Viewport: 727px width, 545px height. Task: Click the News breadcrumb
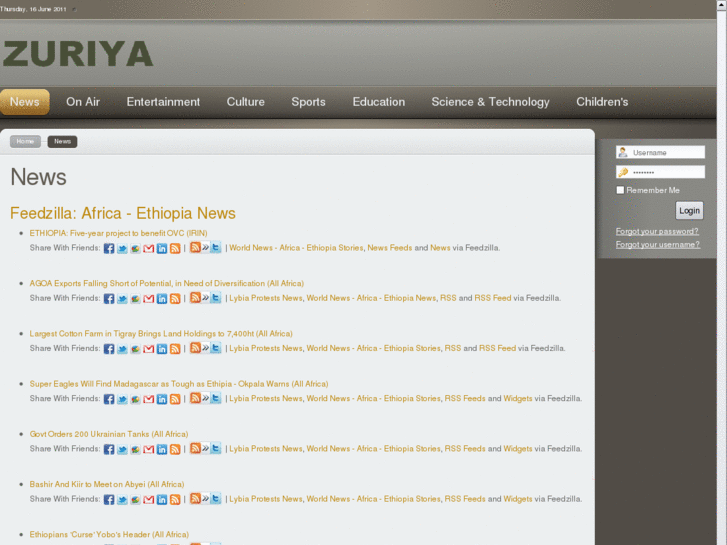(x=62, y=141)
